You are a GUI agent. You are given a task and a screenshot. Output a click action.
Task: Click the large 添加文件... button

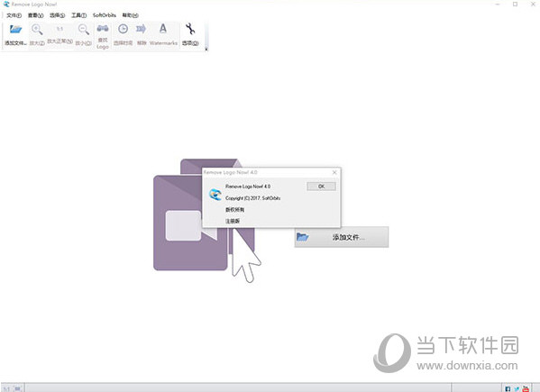coord(342,237)
